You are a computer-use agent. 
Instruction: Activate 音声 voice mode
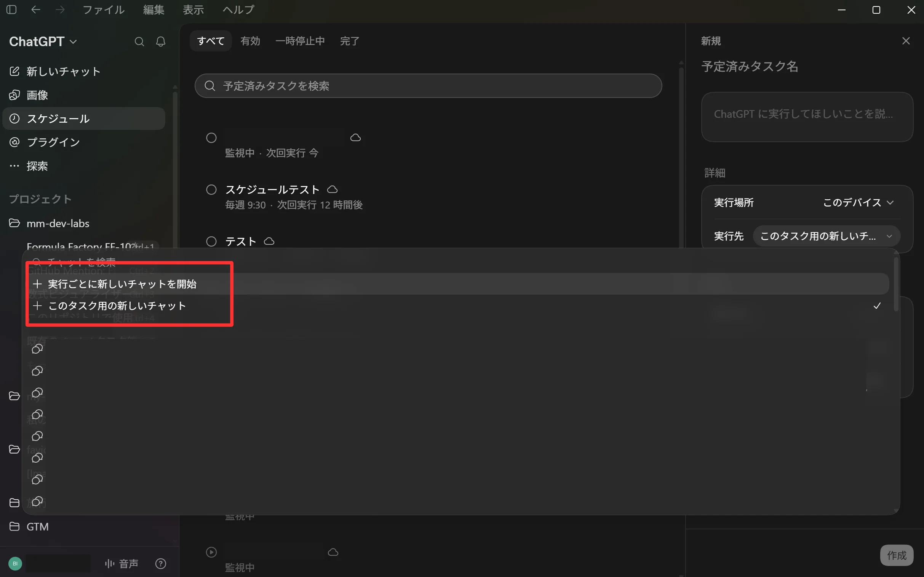point(121,563)
